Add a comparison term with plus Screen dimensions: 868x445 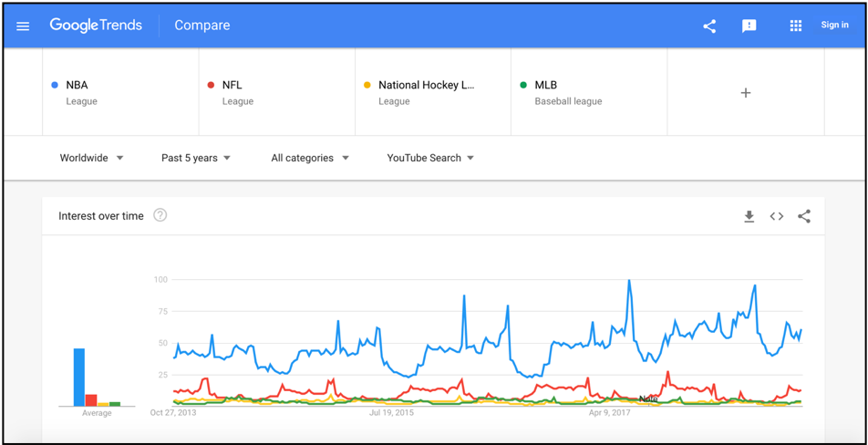pos(746,92)
